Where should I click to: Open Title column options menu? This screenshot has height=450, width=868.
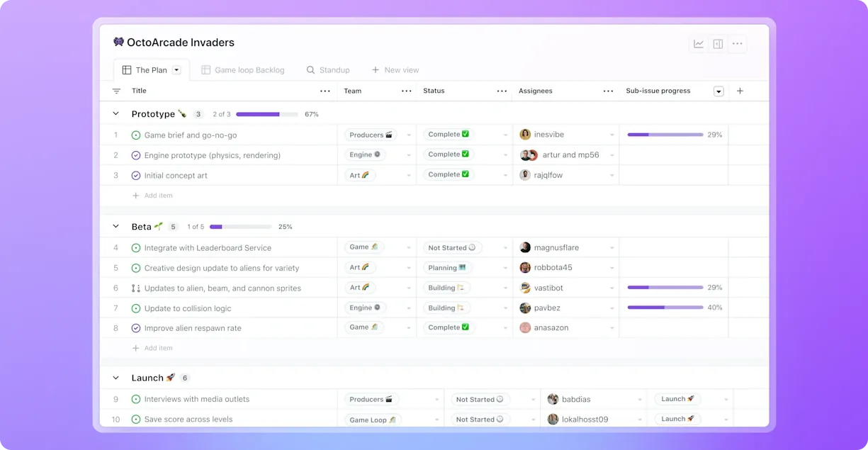pyautogui.click(x=325, y=91)
